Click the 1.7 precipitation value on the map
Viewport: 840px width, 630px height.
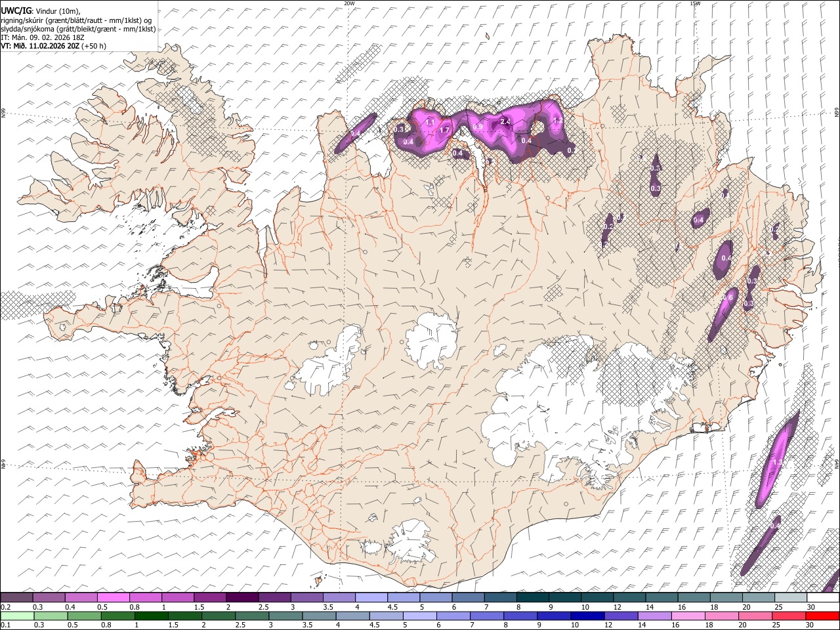click(x=444, y=130)
